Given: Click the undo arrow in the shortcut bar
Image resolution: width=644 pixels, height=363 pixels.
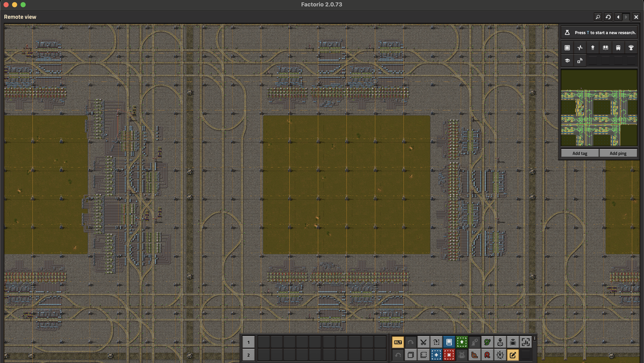Looking at the screenshot, I should [398, 355].
